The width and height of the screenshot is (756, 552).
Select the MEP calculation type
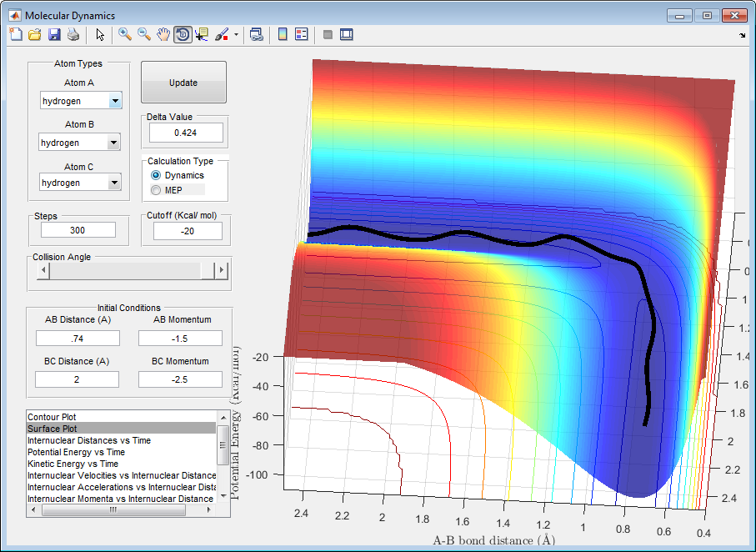click(156, 190)
